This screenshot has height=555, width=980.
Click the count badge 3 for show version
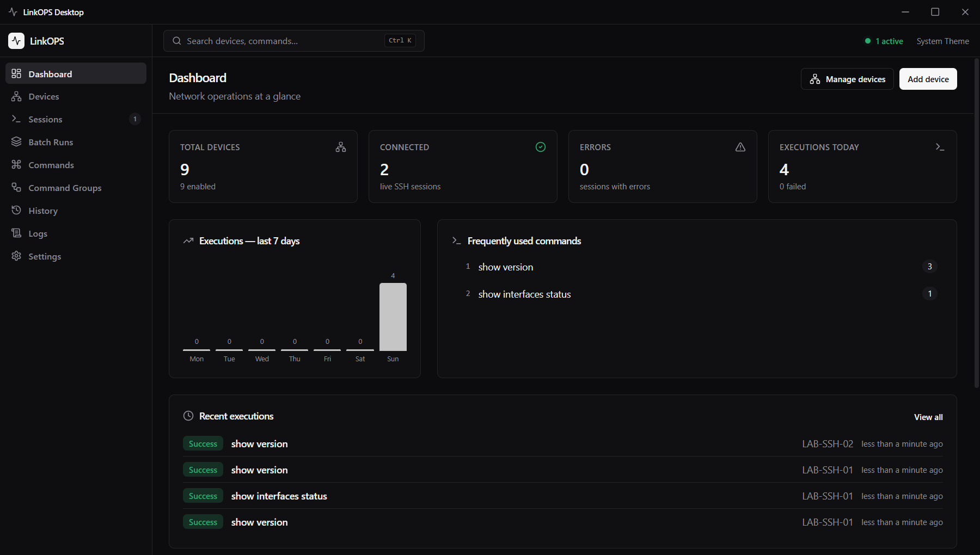[930, 266]
